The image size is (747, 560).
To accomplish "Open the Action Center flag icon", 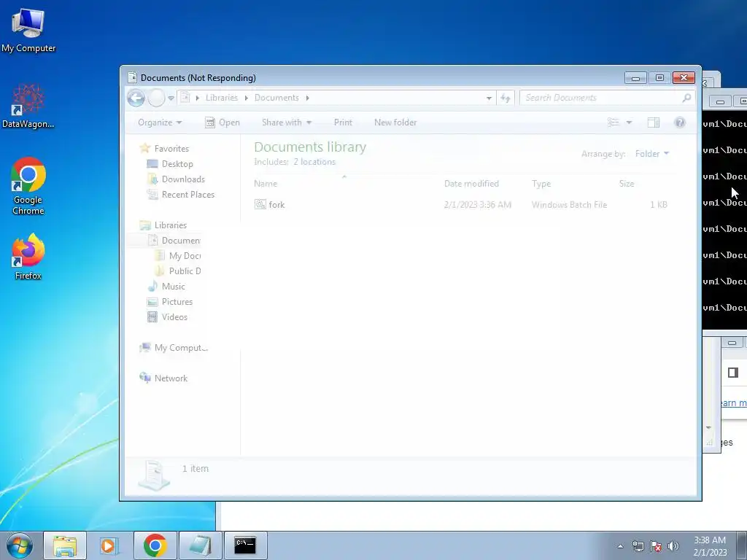I will coord(656,546).
